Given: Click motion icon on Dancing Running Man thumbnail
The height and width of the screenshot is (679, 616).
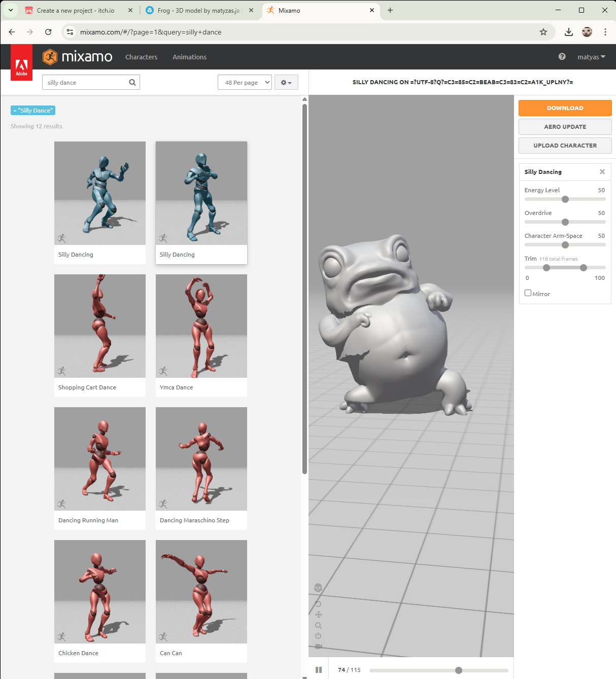Looking at the screenshot, I should coord(62,504).
